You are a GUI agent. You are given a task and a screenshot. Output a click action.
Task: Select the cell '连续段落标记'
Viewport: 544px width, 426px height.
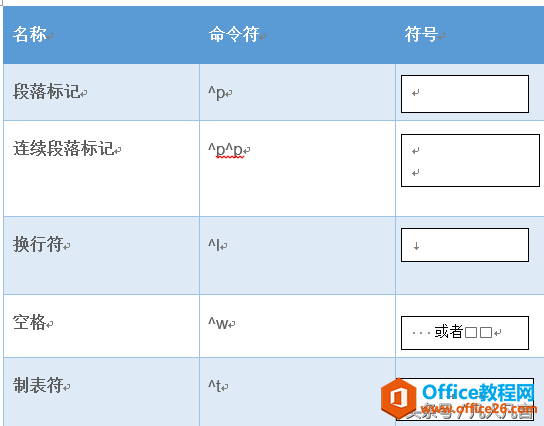[101, 169]
